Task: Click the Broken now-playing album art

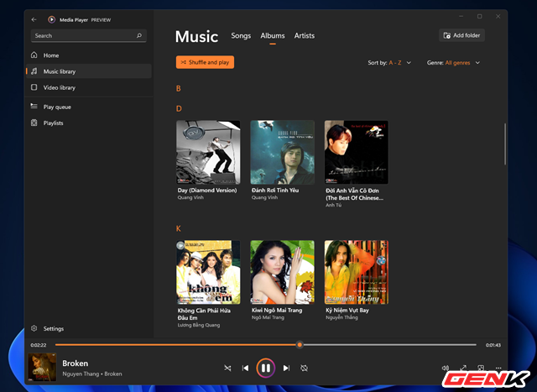Action: pos(42,368)
